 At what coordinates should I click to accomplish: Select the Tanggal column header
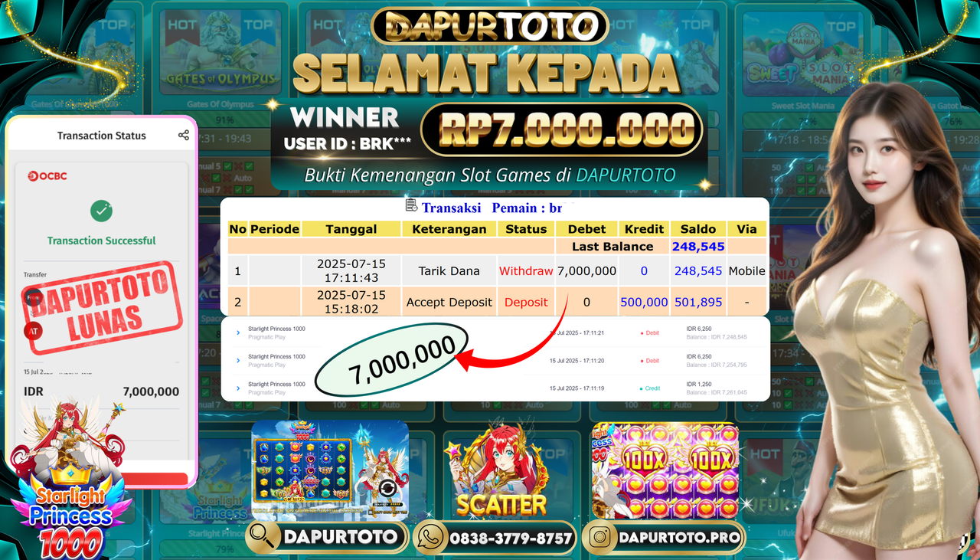coord(351,229)
